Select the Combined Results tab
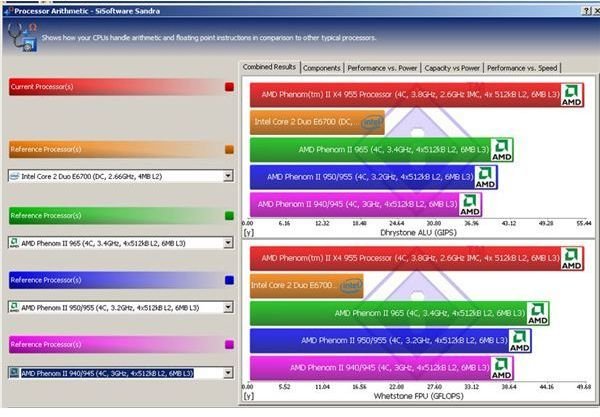This screenshot has width=600, height=417. tap(269, 67)
